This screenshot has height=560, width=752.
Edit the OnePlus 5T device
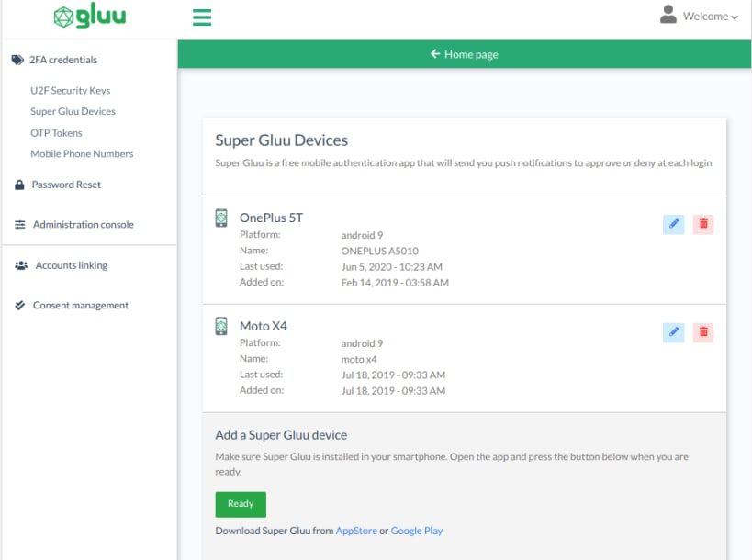click(x=673, y=224)
